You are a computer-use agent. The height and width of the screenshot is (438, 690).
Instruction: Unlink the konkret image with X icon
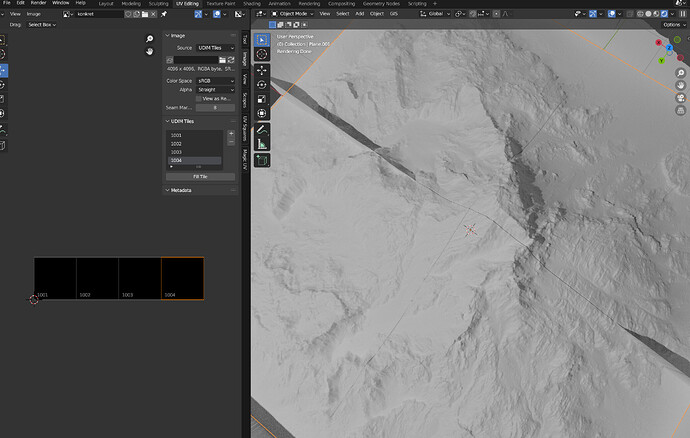tap(153, 14)
